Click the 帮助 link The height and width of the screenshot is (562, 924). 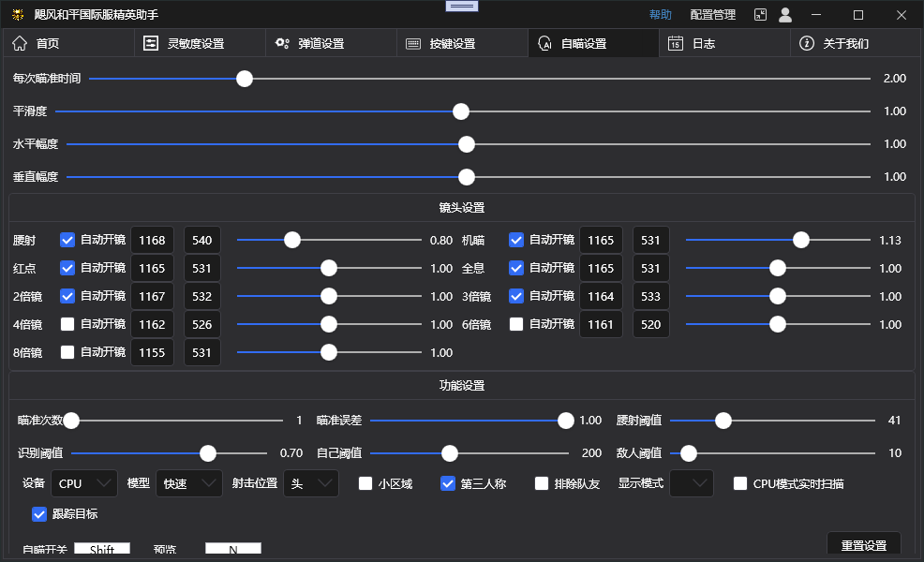(661, 15)
